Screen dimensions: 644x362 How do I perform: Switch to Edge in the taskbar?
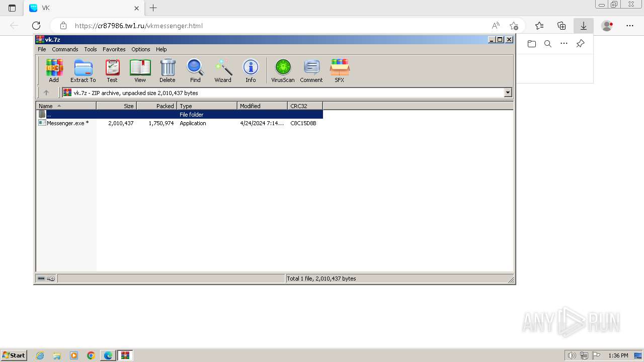(x=108, y=355)
